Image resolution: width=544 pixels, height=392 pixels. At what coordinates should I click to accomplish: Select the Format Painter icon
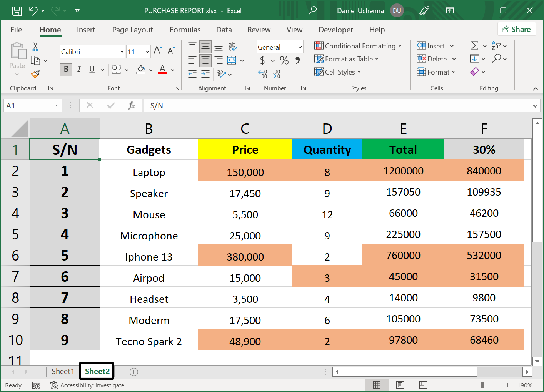[36, 73]
